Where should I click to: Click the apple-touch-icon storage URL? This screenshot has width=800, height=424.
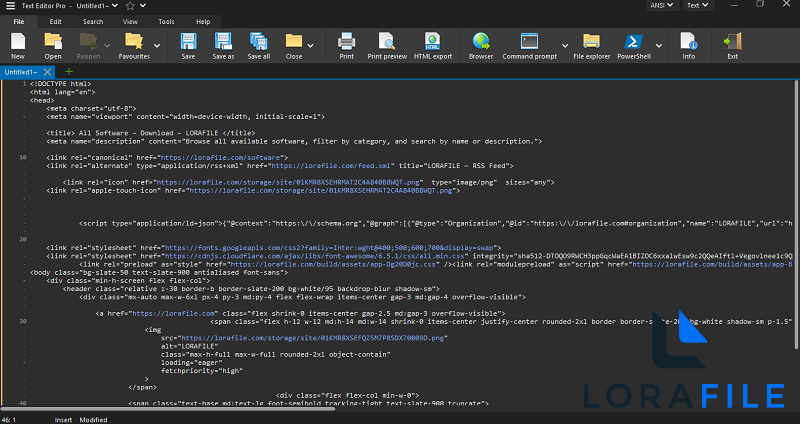[x=321, y=190]
